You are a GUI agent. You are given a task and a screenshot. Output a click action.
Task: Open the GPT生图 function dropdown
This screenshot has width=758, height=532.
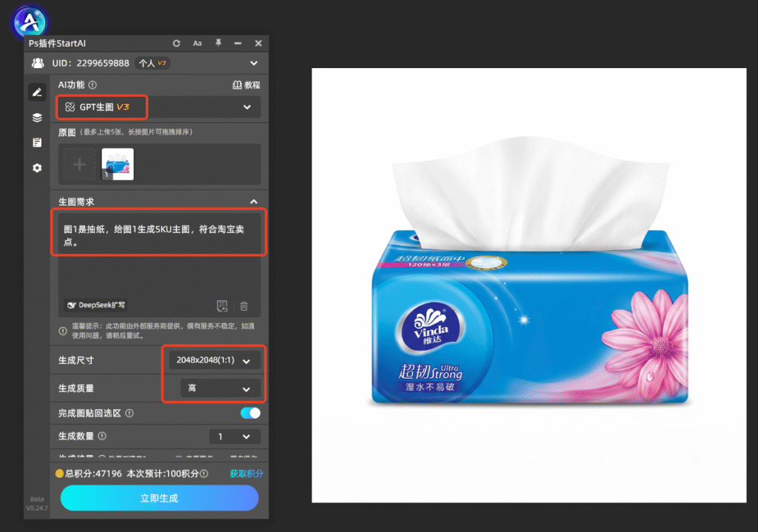click(x=159, y=107)
